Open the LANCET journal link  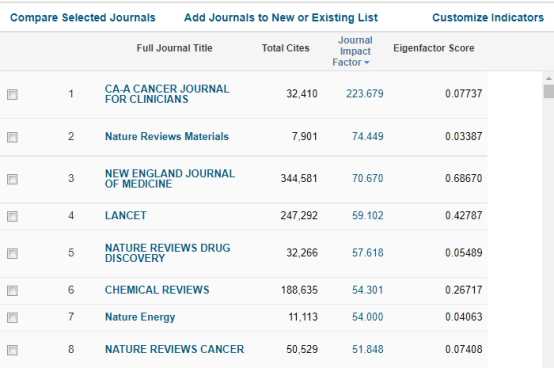point(126,215)
